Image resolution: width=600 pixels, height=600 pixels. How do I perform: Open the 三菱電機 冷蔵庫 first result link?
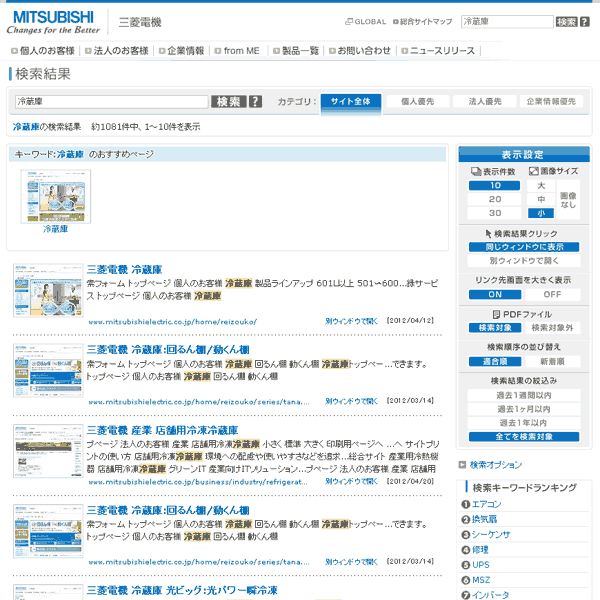tap(124, 269)
